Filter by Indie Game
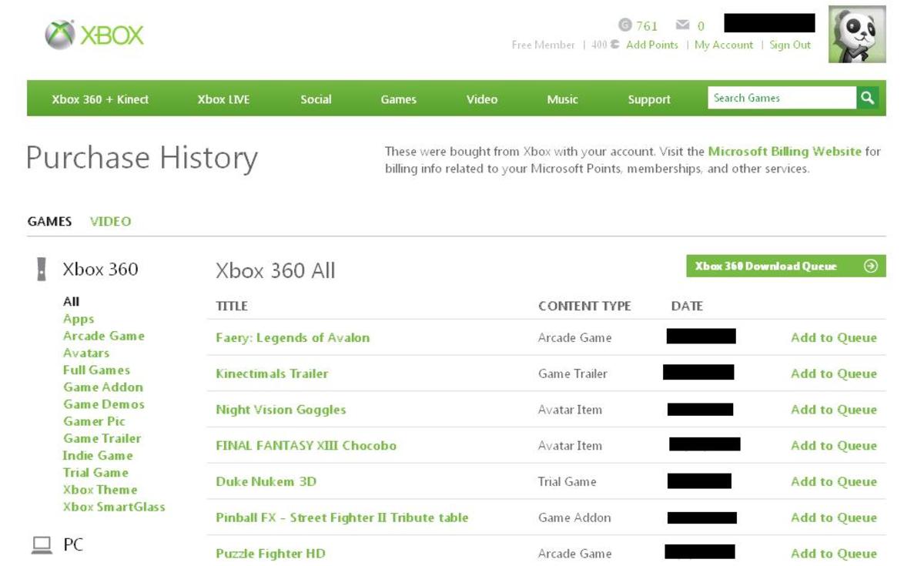The width and height of the screenshot is (924, 566). click(x=98, y=455)
